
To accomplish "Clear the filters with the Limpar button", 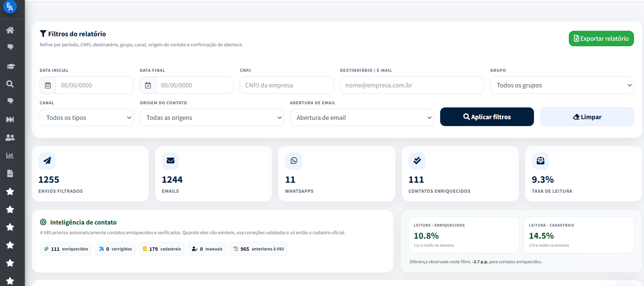I will 587,117.
